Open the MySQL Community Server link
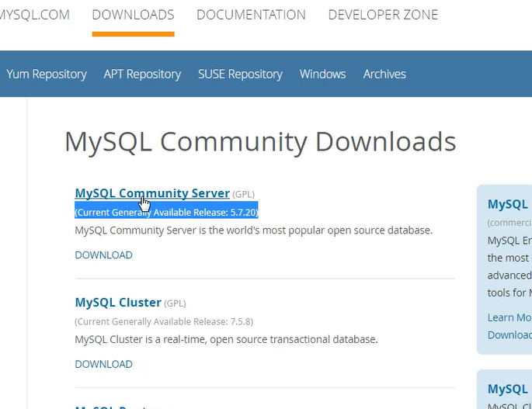This screenshot has height=409, width=532. [152, 193]
